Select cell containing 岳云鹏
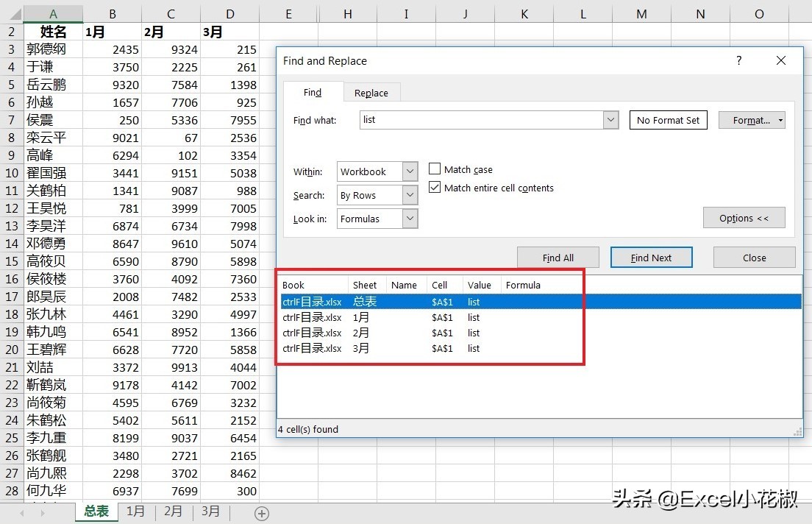The image size is (812, 524). click(53, 85)
